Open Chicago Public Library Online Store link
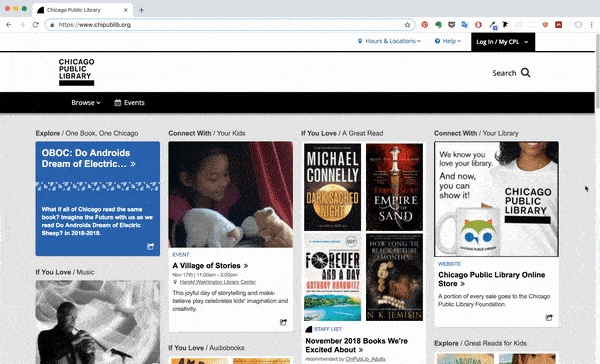The image size is (600, 364). pos(491,279)
